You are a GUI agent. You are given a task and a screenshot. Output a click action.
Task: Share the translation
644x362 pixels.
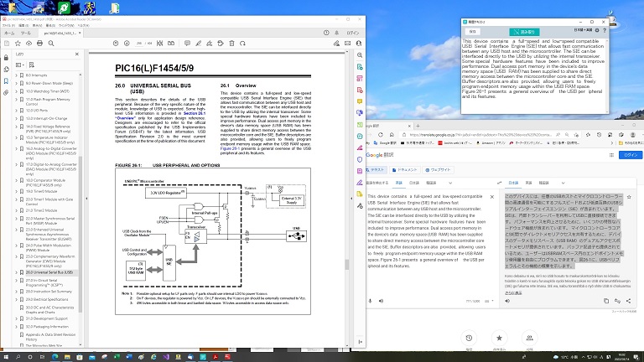[628, 301]
